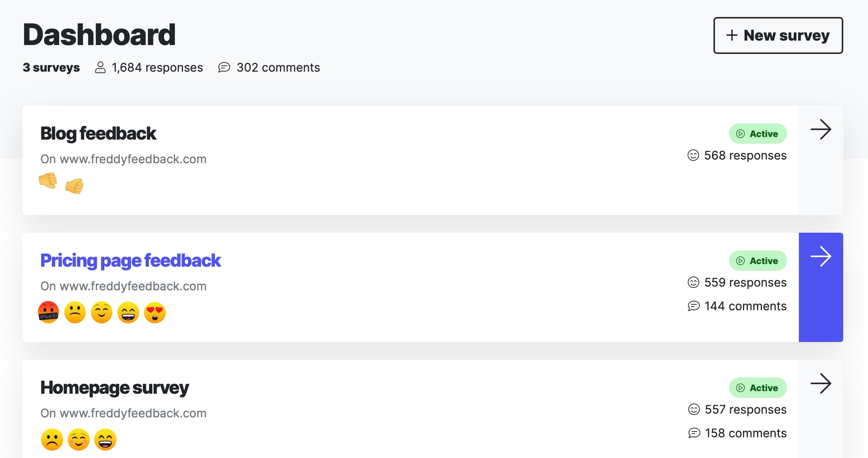Click the grinning emoji in Homepage survey
Viewport: 868px width, 458px height.
point(105,440)
